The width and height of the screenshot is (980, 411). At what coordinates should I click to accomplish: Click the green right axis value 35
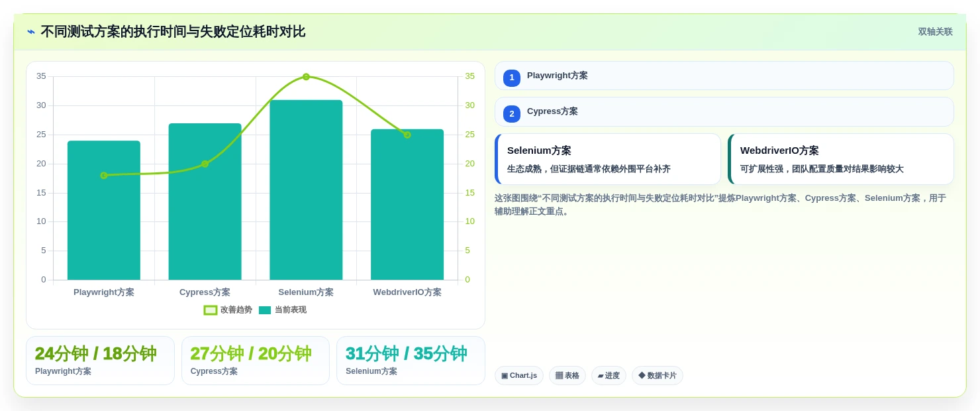pos(469,76)
